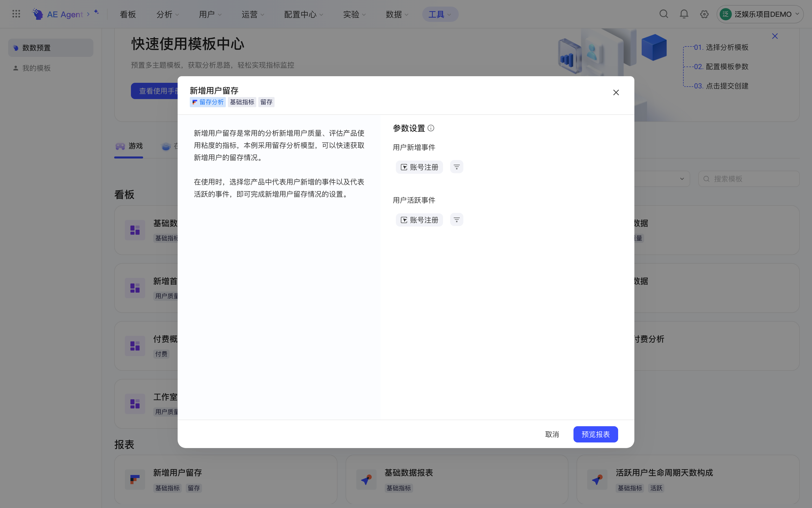Click the 工作室 dashboard card icon
The width and height of the screenshot is (812, 508).
click(135, 404)
